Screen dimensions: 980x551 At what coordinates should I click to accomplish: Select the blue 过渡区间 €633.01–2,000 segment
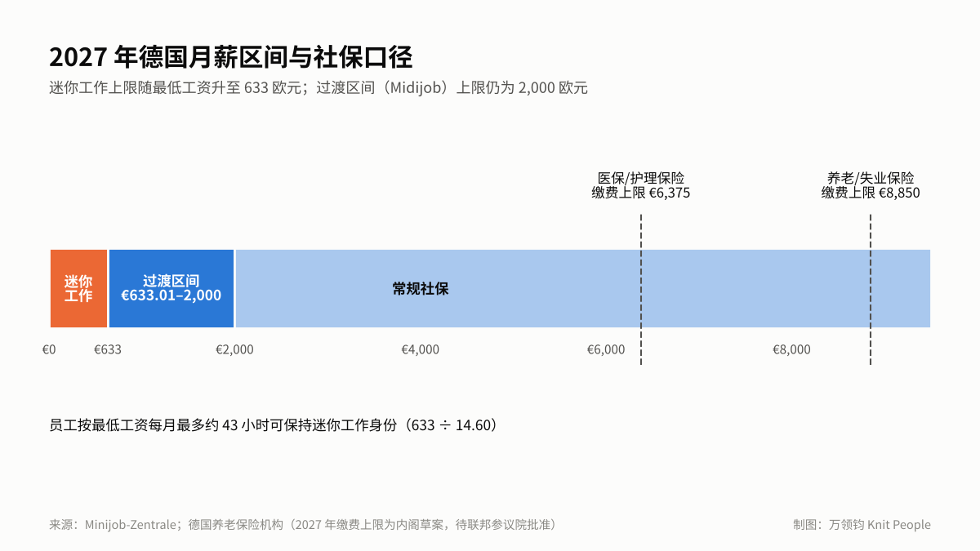pos(171,288)
